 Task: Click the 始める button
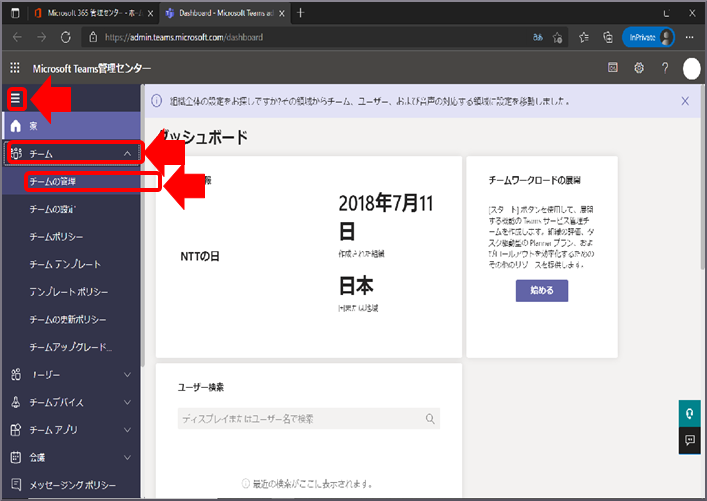[542, 290]
